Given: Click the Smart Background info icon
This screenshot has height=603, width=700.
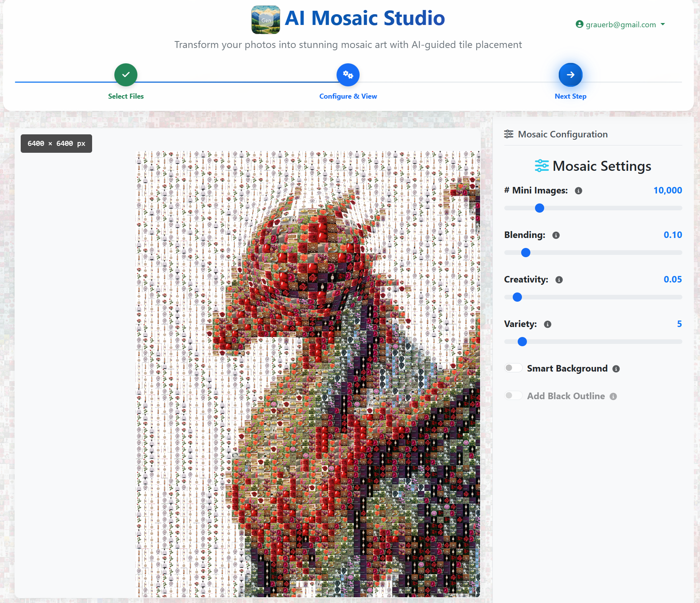Looking at the screenshot, I should click(616, 368).
